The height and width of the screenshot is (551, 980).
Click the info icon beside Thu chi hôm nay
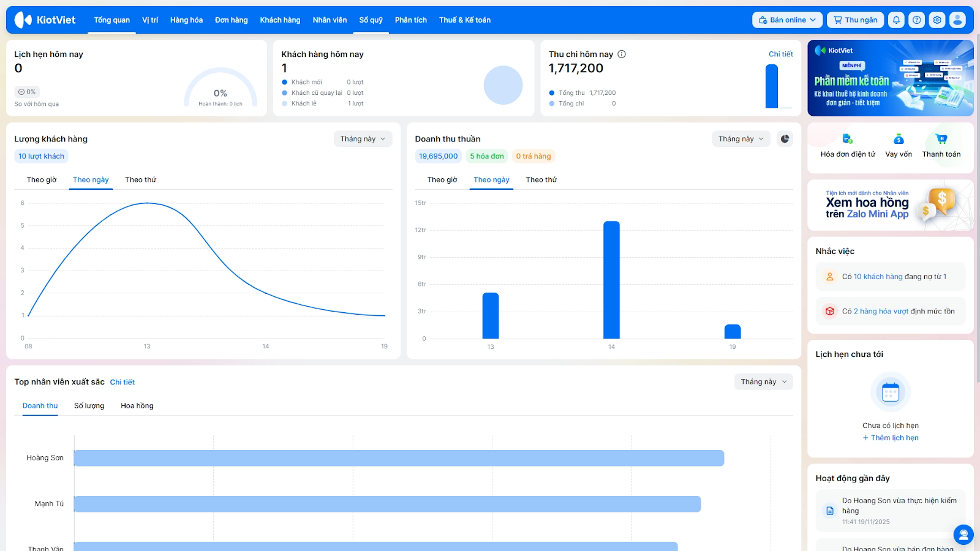coord(622,54)
